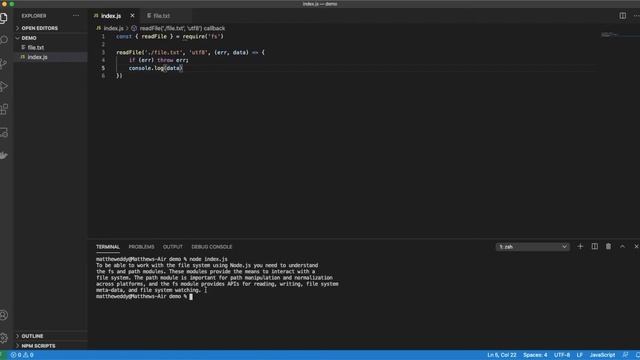
Task: Click 'node index.js' command in terminal
Action: (208, 259)
